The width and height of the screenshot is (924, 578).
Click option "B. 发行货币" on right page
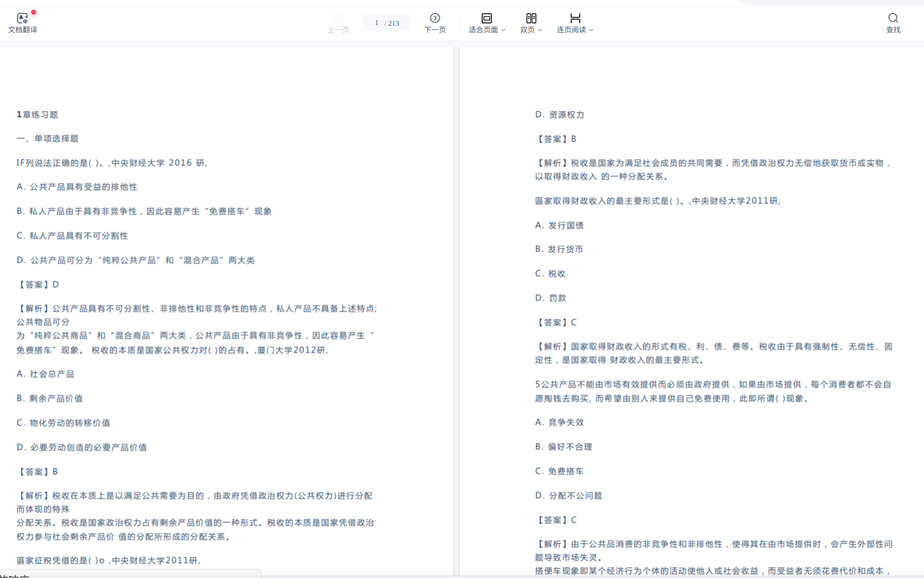(559, 249)
